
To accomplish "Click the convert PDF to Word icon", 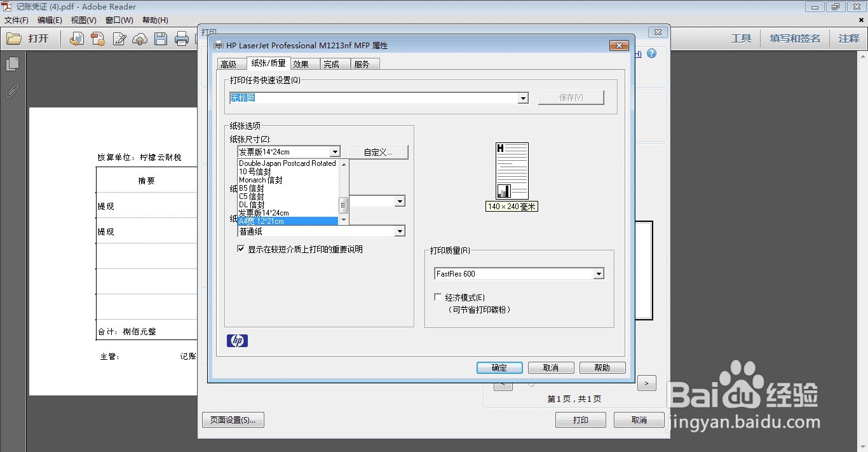I will (x=77, y=39).
